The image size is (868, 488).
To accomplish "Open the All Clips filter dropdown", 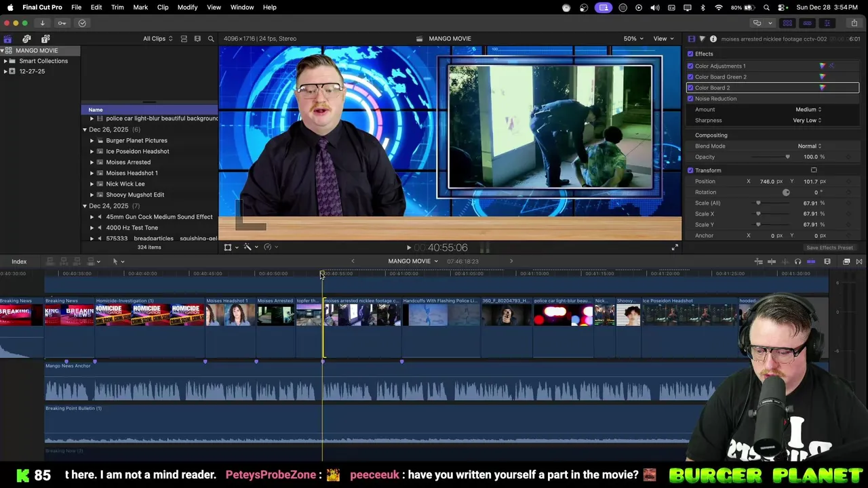I will pyautogui.click(x=158, y=39).
